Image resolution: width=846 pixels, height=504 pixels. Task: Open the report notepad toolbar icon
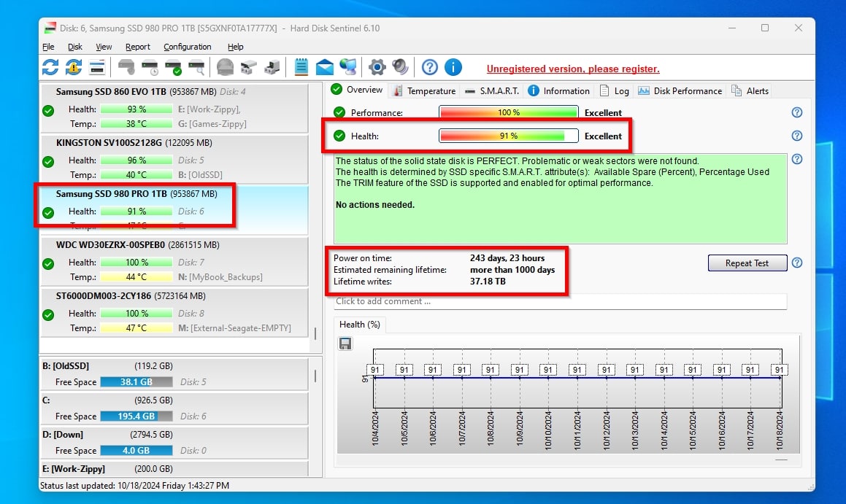pyautogui.click(x=301, y=68)
